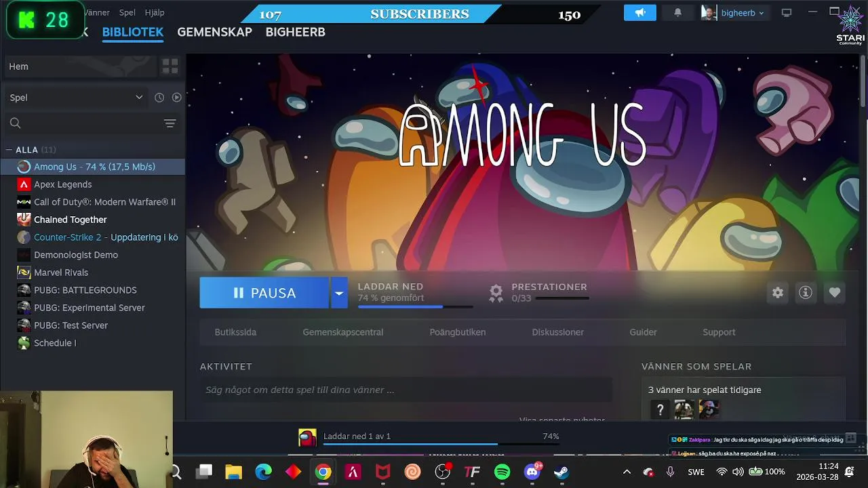Screen dimensions: 868x488
Task: Open OBS Studio from the taskbar
Action: (x=443, y=472)
